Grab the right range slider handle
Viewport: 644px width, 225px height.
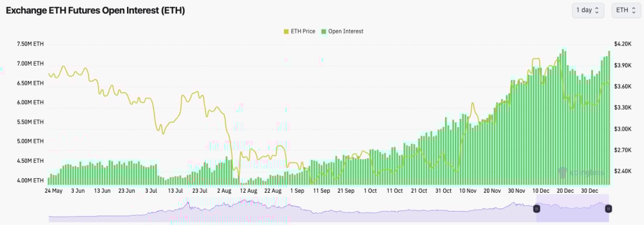(608, 209)
